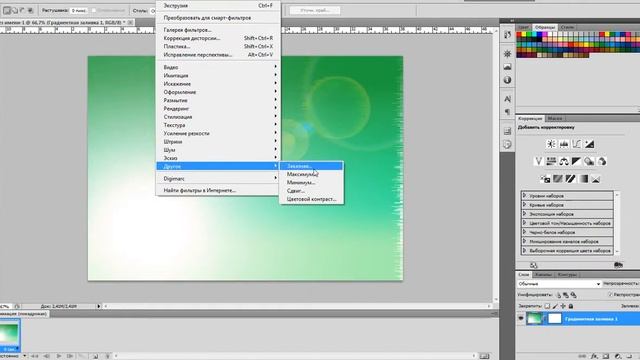The height and width of the screenshot is (360, 640).
Task: Add a Hue/Saturation adjustment
Action: click(x=551, y=162)
